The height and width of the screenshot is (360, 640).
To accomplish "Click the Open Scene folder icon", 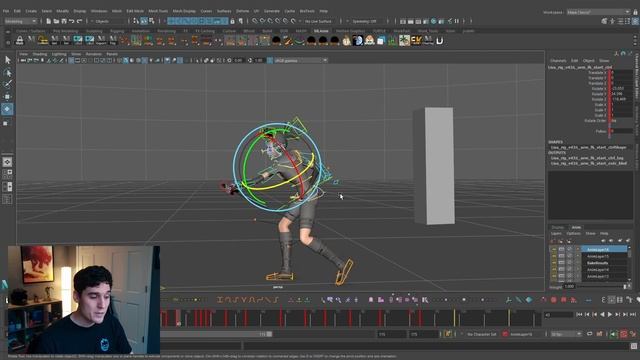I will tap(56, 21).
